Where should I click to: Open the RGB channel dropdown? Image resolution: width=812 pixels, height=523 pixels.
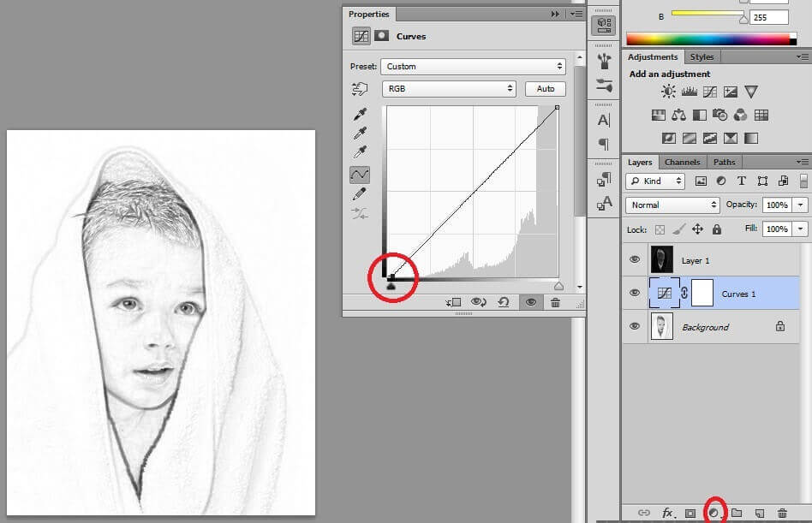[x=449, y=88]
